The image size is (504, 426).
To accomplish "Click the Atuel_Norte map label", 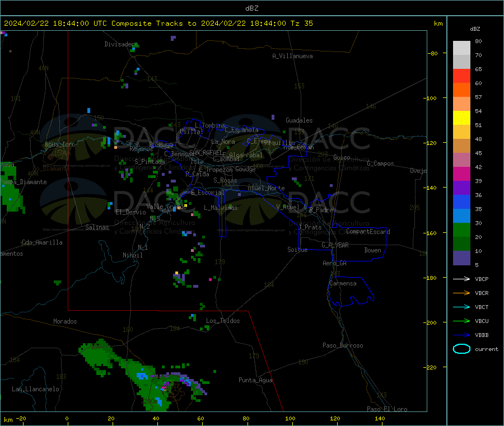I will (x=266, y=188).
